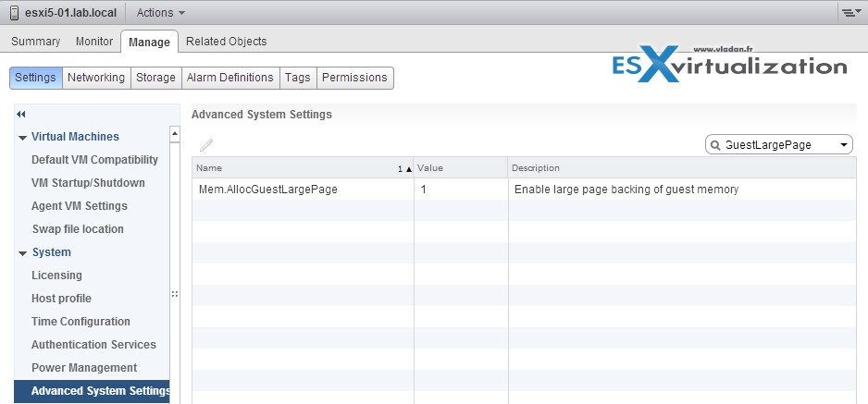Click the esxi5-01.lab.local host icon
Image resolution: width=868 pixels, height=404 pixels.
pyautogui.click(x=15, y=13)
